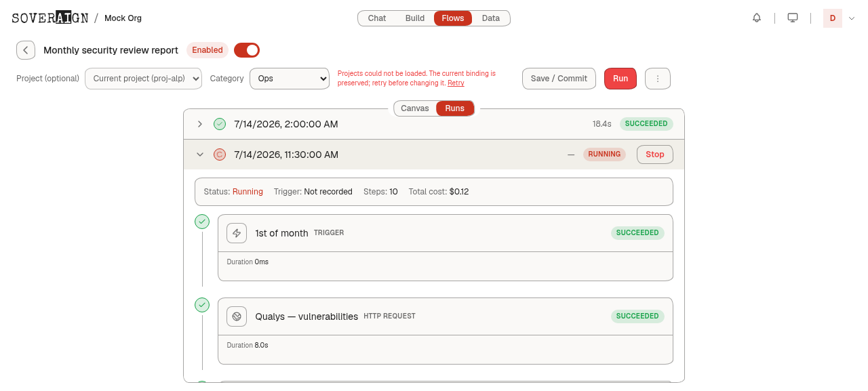Stop the running flow

click(655, 155)
